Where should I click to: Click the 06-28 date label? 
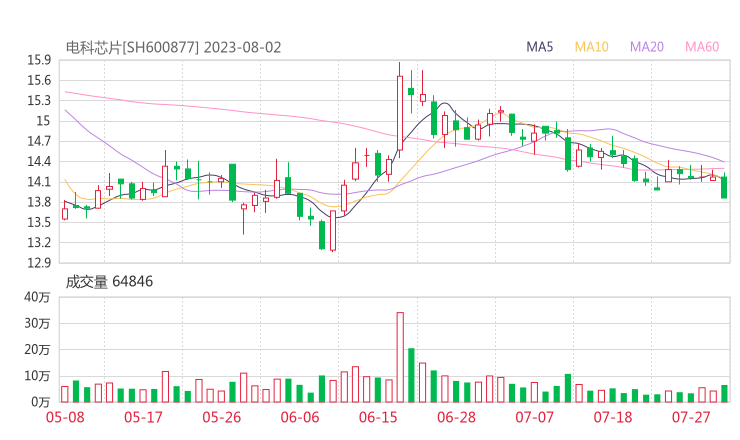coord(456,417)
